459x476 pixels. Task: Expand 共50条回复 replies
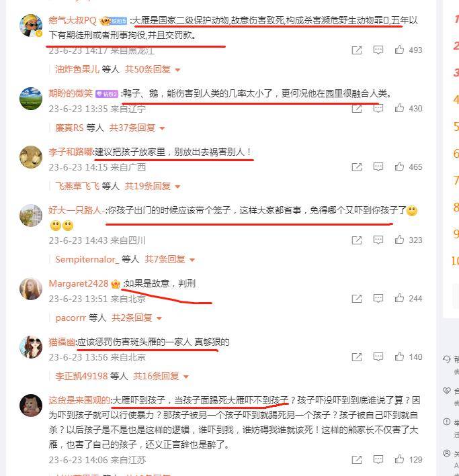tap(153, 70)
